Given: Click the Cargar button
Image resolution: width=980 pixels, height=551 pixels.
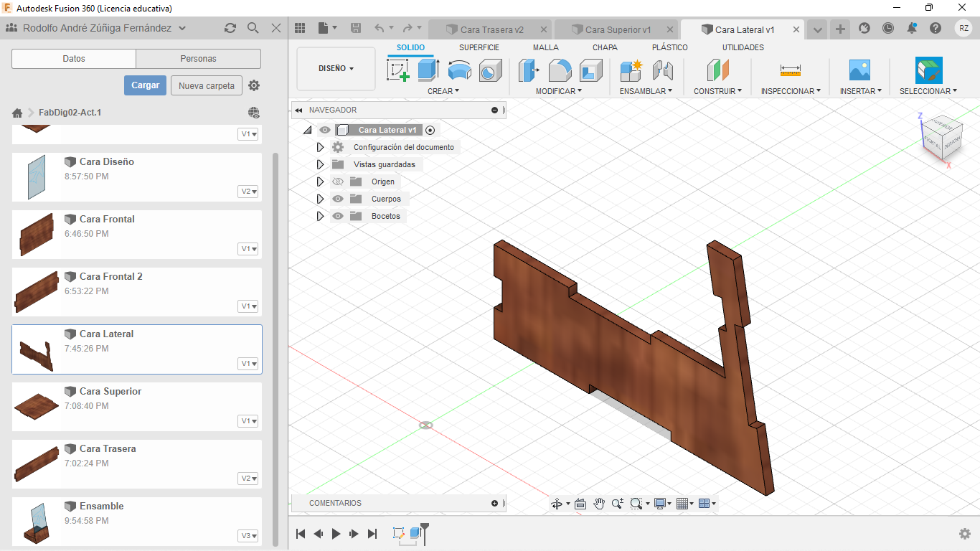Looking at the screenshot, I should (145, 85).
